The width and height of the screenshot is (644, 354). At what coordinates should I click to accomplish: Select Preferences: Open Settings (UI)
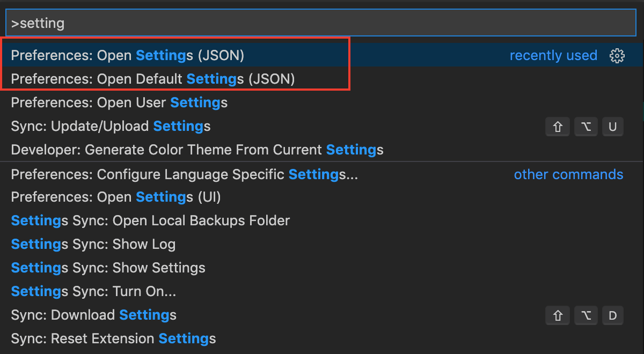(x=322, y=197)
